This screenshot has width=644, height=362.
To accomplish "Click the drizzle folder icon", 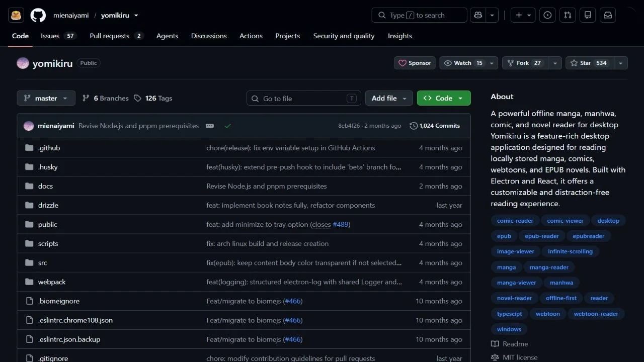I will tap(29, 205).
